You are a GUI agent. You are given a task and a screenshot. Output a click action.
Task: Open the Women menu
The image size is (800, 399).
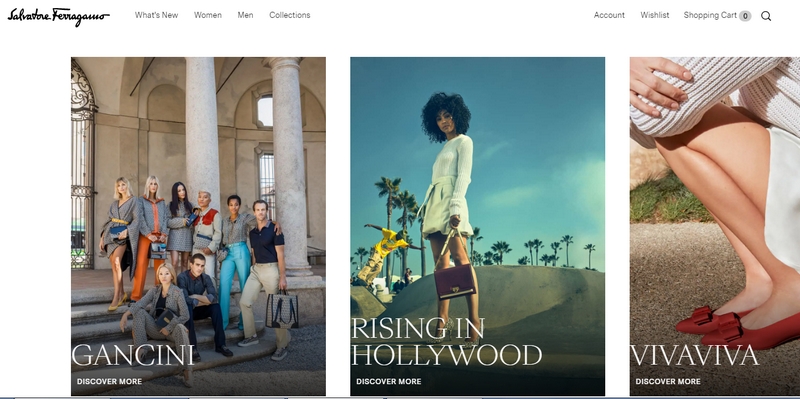(208, 15)
